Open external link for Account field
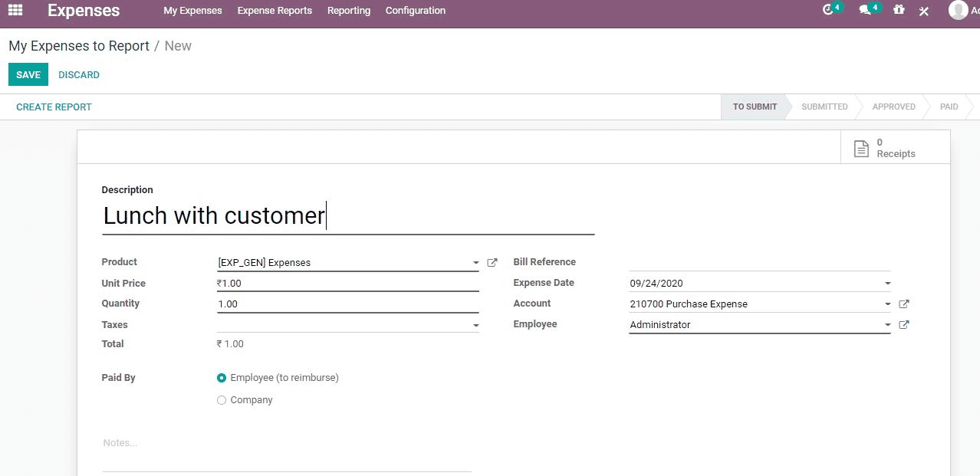 (x=904, y=304)
